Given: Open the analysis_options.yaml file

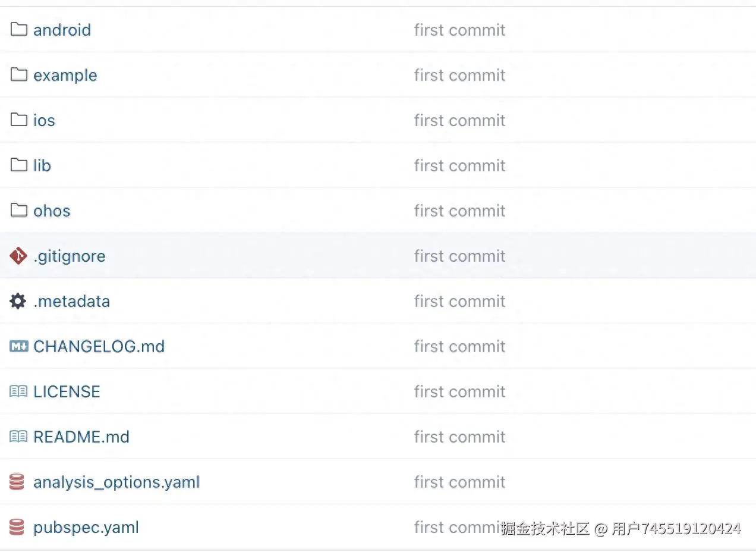Looking at the screenshot, I should 116,482.
